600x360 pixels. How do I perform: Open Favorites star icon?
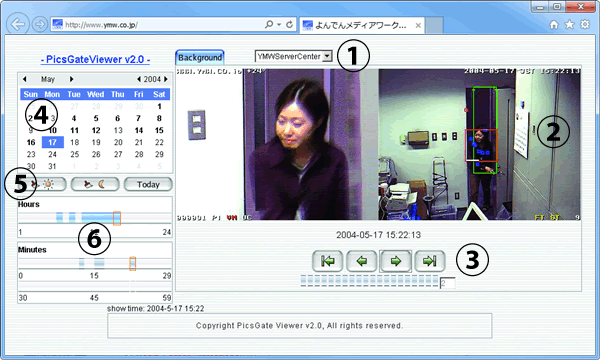569,25
